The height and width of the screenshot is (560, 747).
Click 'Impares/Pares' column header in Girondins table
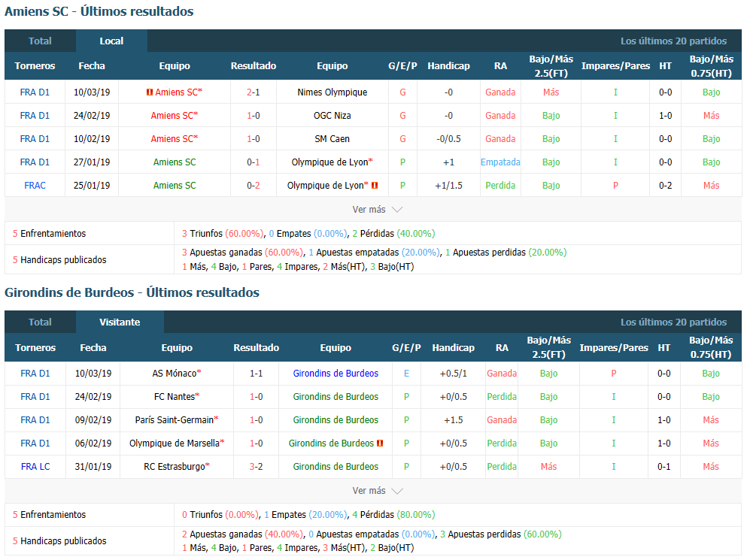pos(614,347)
